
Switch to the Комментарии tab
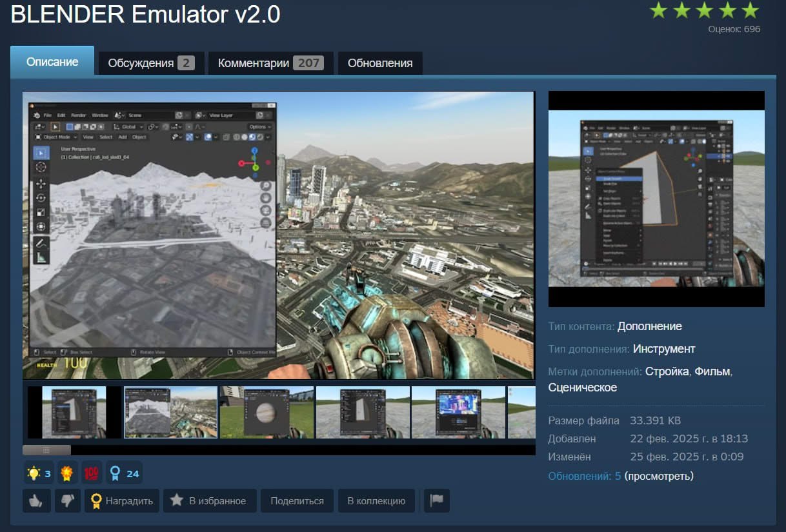(271, 63)
